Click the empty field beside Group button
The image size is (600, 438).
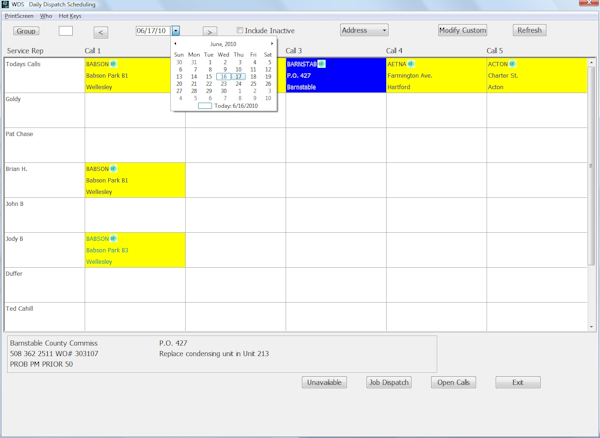66,31
